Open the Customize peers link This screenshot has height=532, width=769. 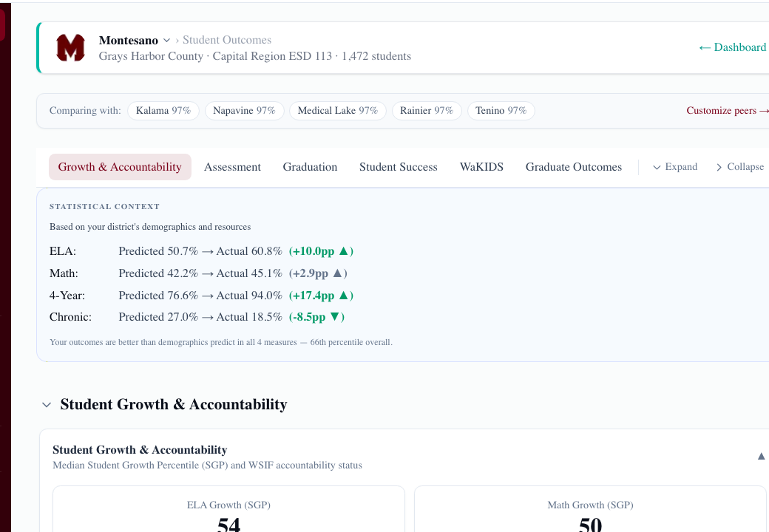727,111
